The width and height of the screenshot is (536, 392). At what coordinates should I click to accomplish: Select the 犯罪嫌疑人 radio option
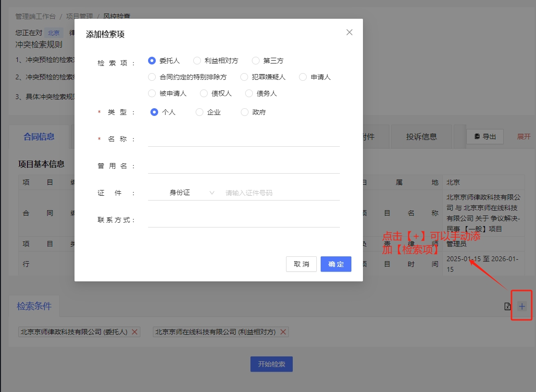(244, 77)
